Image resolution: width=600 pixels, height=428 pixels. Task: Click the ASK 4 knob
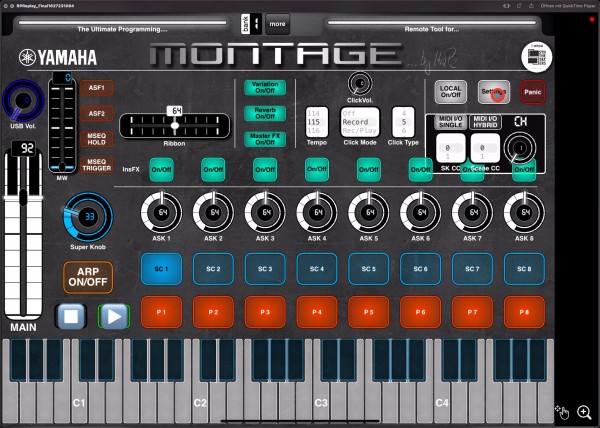coord(317,213)
